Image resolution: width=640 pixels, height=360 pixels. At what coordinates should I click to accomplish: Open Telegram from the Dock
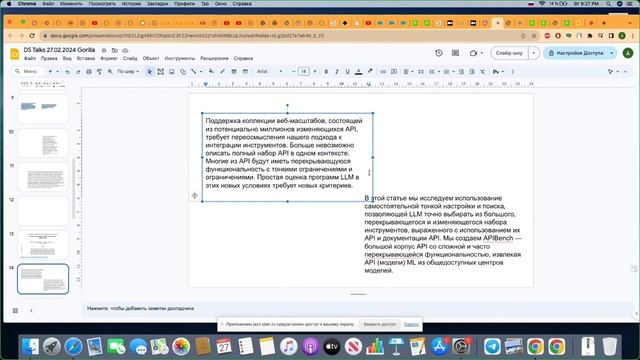tap(492, 347)
